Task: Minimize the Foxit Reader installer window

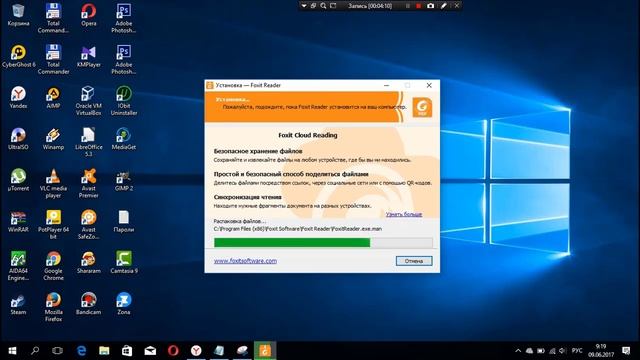Action: tap(387, 85)
